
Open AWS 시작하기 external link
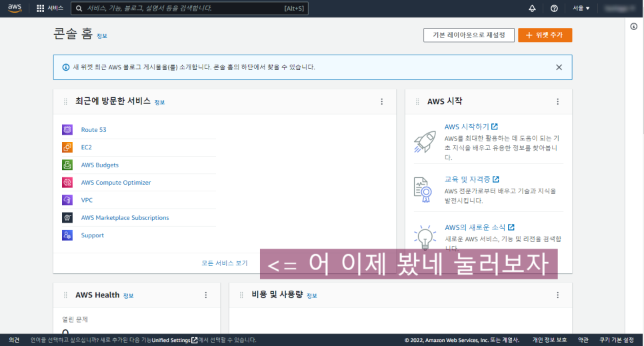471,127
